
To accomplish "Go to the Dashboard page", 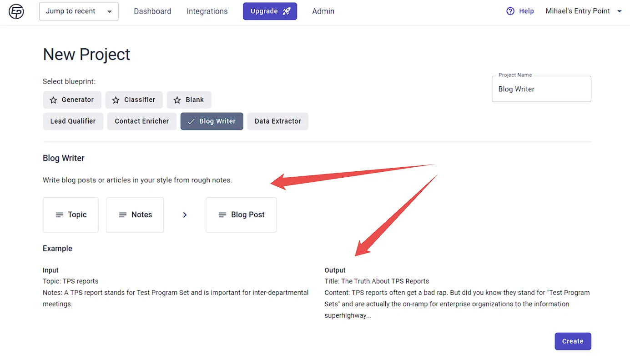I will (x=152, y=11).
